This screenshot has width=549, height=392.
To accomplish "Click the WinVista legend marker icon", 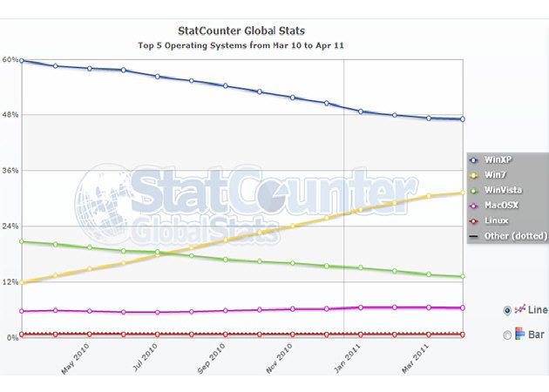I will (x=475, y=190).
